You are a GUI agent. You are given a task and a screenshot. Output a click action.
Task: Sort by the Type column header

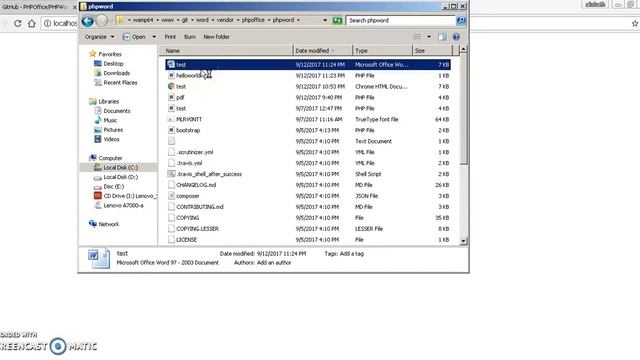tap(382, 51)
